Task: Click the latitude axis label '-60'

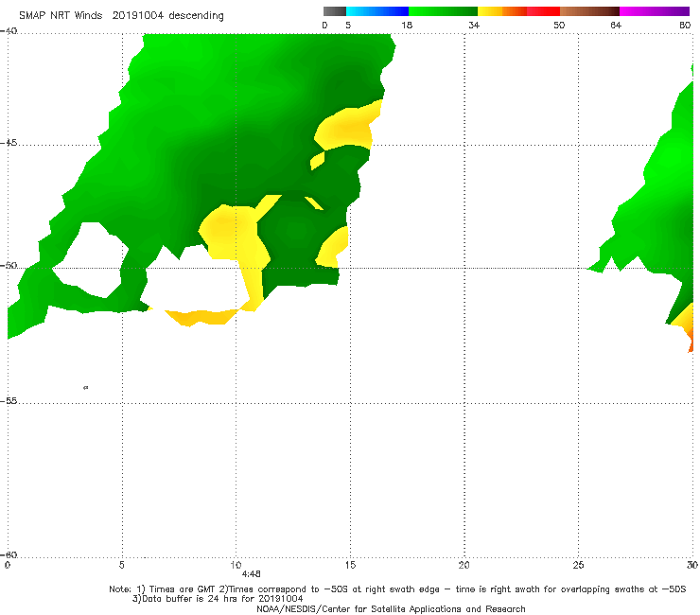Action: (x=9, y=554)
